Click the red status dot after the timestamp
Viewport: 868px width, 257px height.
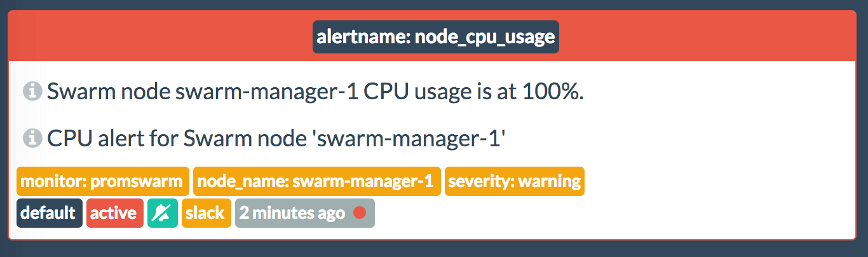[x=359, y=213]
